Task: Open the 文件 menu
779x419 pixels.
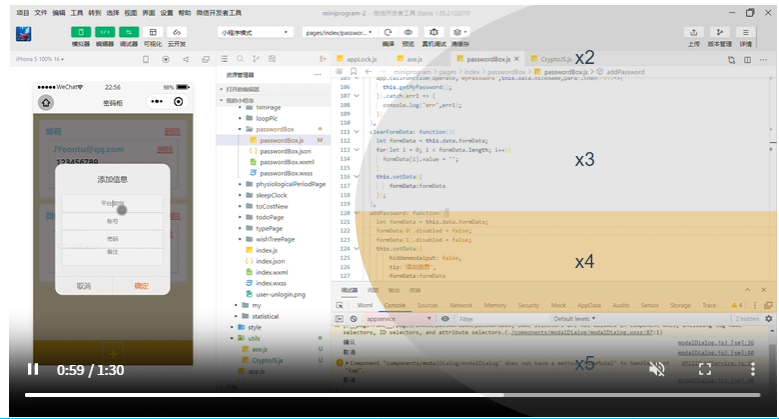Action: [41, 13]
